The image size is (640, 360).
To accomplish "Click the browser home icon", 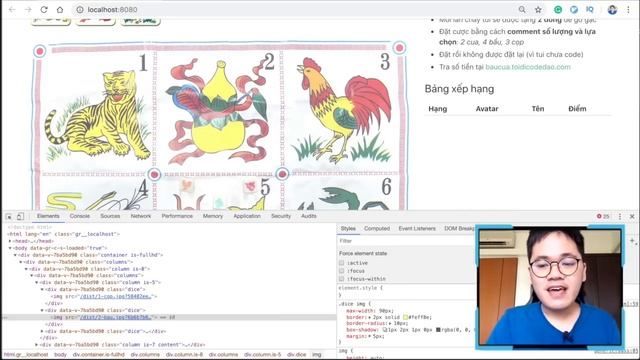I will pyautogui.click(x=60, y=9).
